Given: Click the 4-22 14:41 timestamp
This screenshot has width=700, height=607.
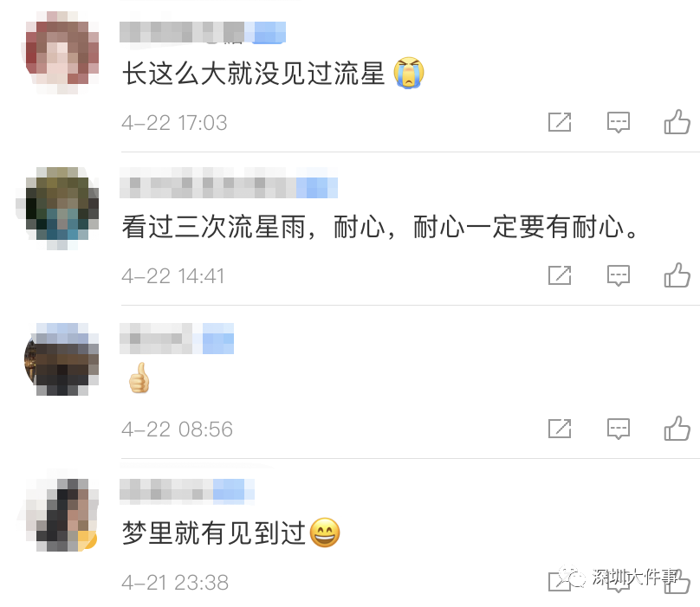Looking at the screenshot, I should (x=173, y=276).
